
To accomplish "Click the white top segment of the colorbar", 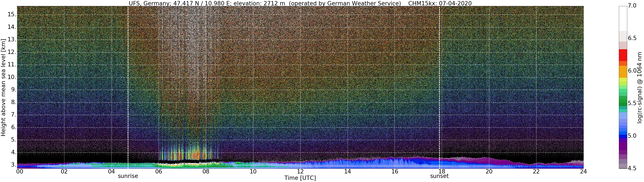I will tap(623, 18).
